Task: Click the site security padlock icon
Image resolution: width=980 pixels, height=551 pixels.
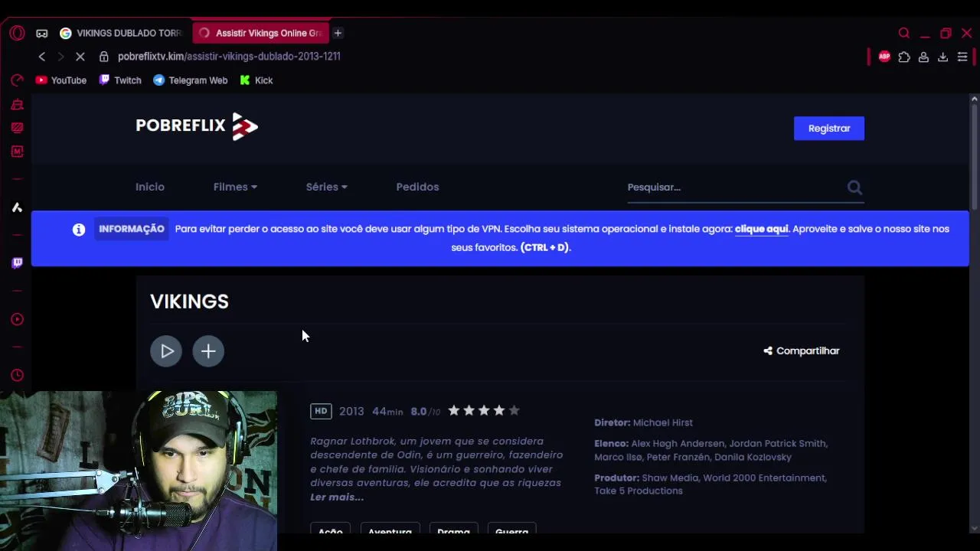Action: 103,57
